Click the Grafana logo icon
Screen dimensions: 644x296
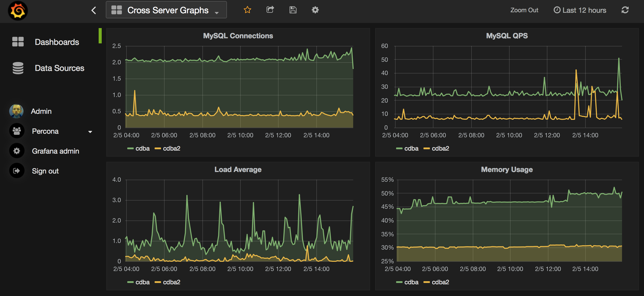click(18, 10)
